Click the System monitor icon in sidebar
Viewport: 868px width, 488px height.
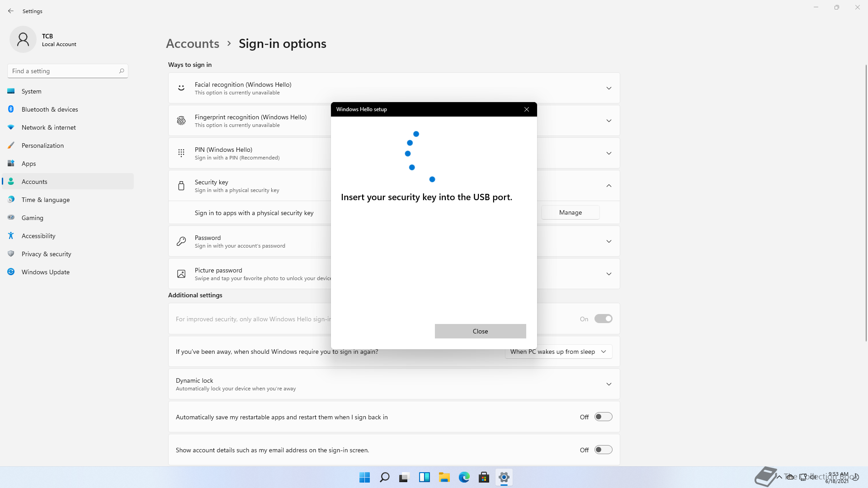tap(11, 91)
